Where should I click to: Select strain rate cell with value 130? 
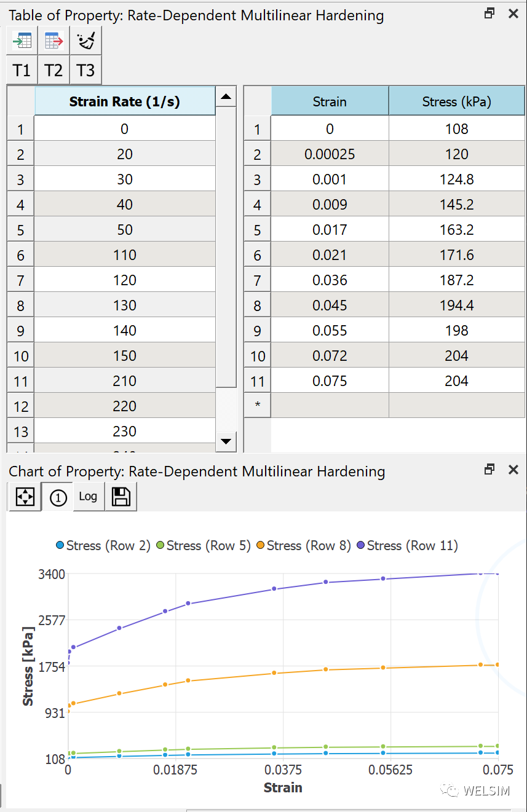[125, 305]
